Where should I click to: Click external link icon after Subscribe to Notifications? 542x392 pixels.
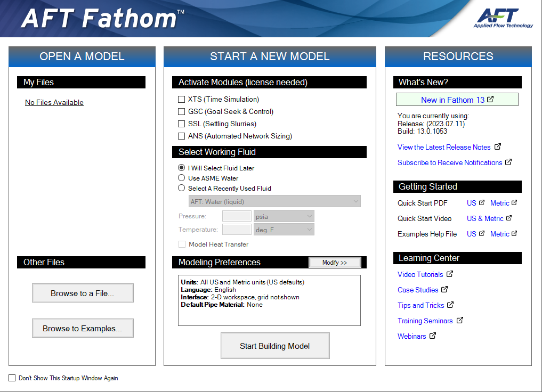pyautogui.click(x=508, y=162)
